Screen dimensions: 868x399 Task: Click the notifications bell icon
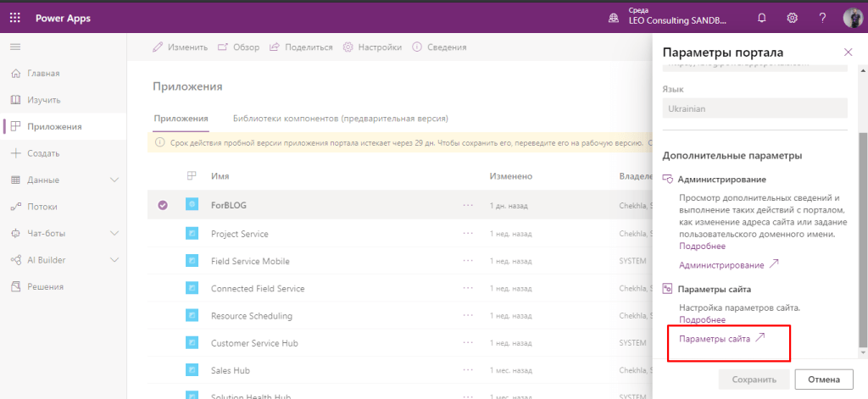(762, 18)
